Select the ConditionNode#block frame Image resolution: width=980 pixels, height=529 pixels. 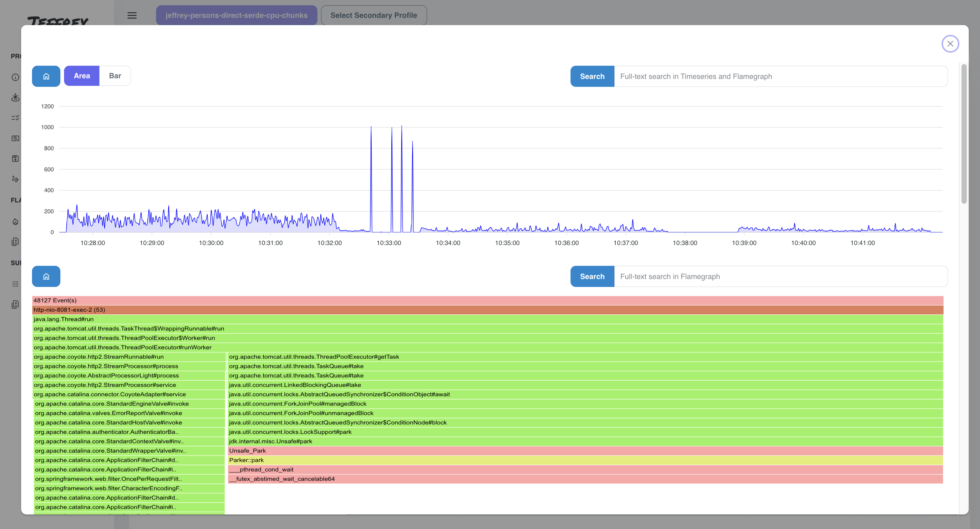[585, 422]
